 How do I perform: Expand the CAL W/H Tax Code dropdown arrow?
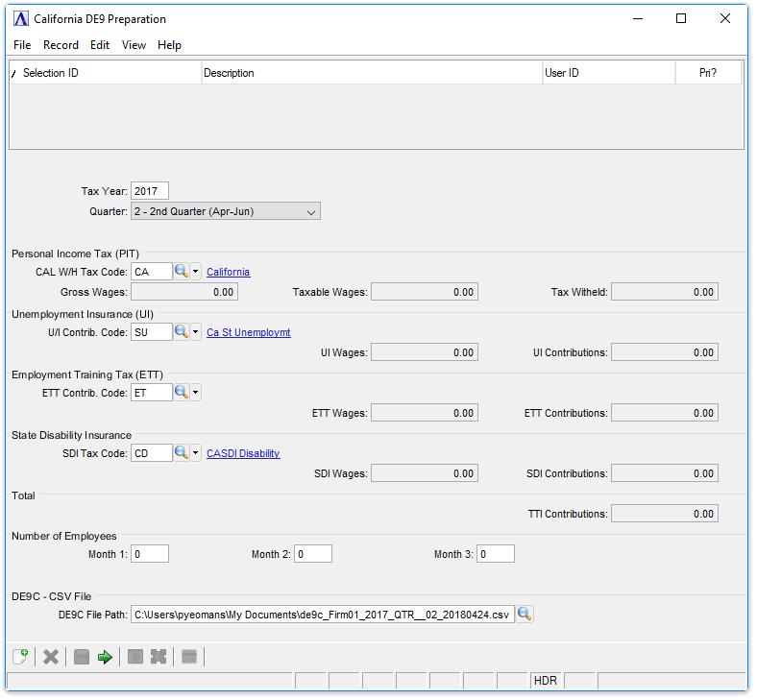(x=196, y=273)
